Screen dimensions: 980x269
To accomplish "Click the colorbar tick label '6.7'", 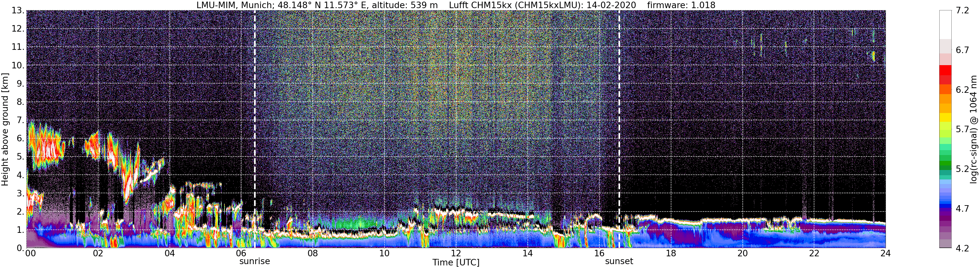I will 962,50.
